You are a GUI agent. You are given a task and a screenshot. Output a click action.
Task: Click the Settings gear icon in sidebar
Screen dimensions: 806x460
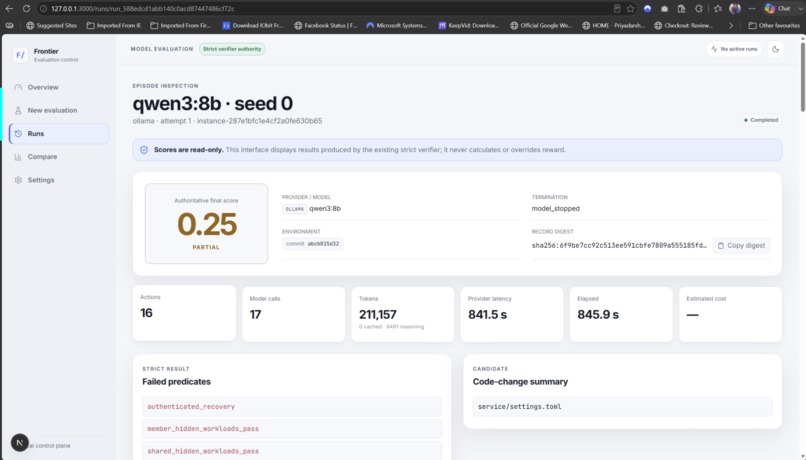18,180
